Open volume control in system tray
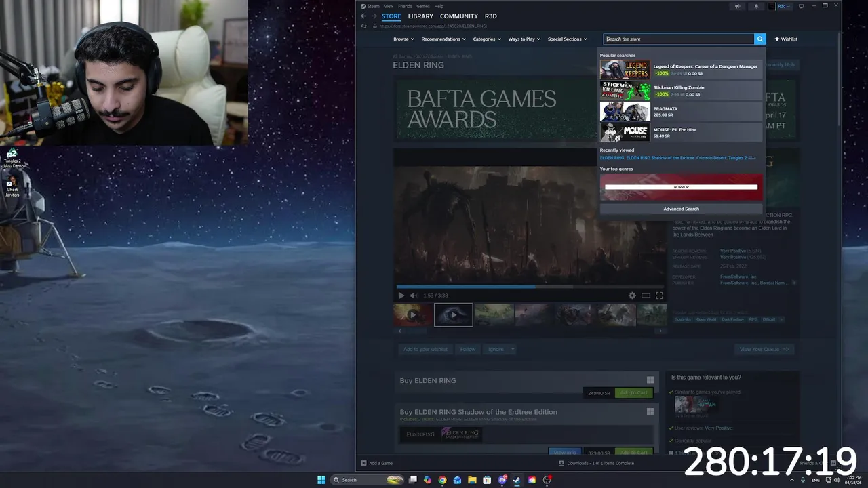 click(x=838, y=480)
